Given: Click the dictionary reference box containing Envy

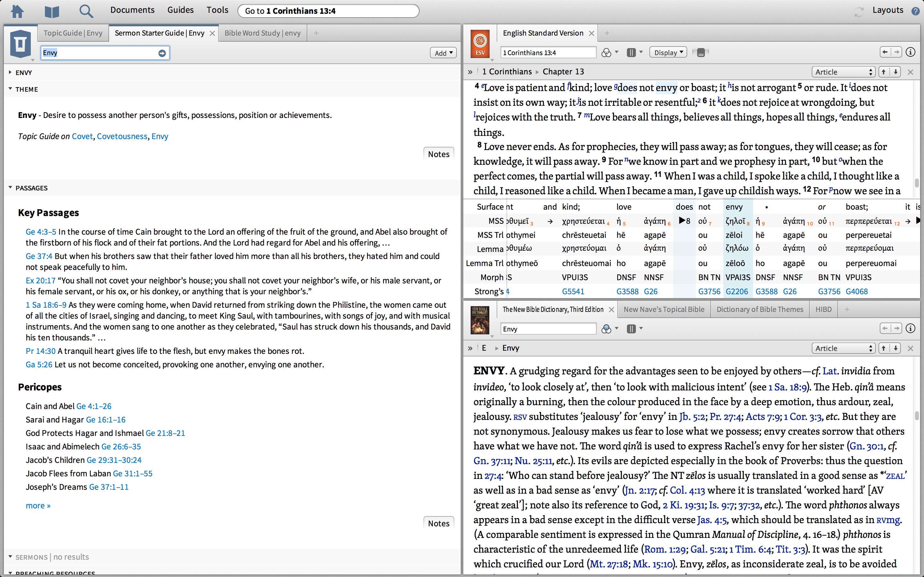Looking at the screenshot, I should click(x=548, y=329).
